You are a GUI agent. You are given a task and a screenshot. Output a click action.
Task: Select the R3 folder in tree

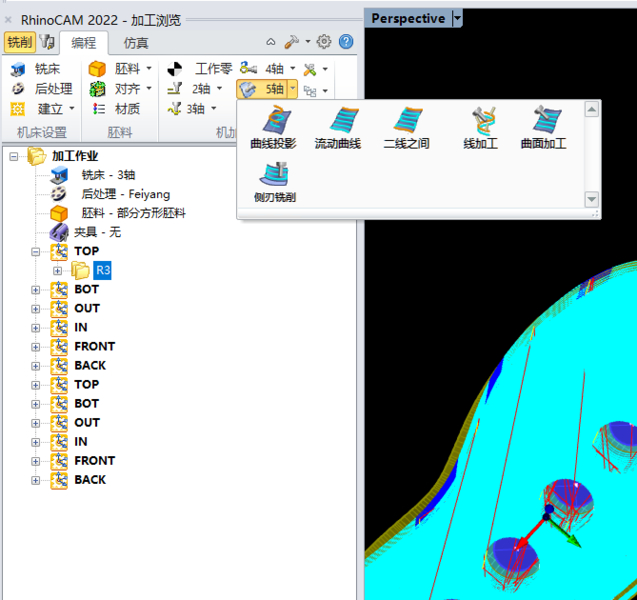click(x=102, y=270)
